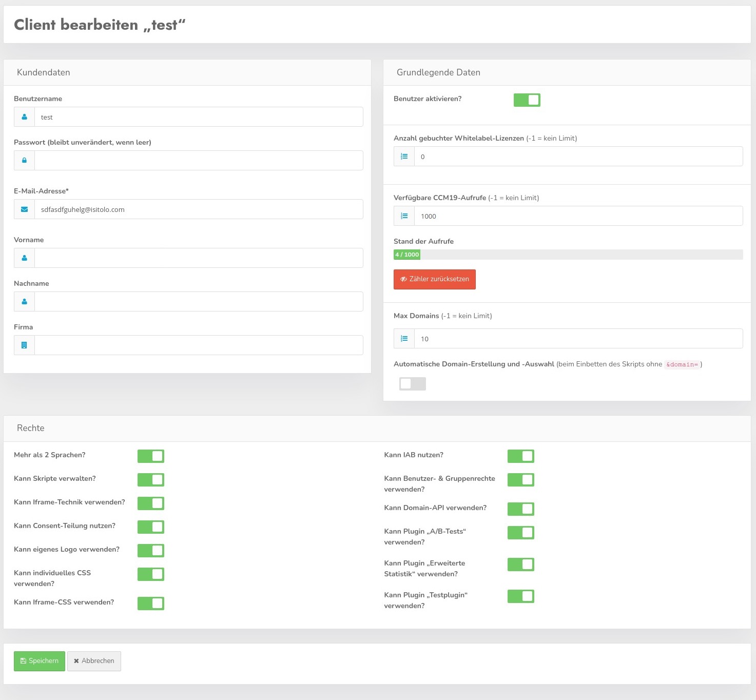Click the list icon beside Max Domains field
756x700 pixels.
click(x=404, y=339)
